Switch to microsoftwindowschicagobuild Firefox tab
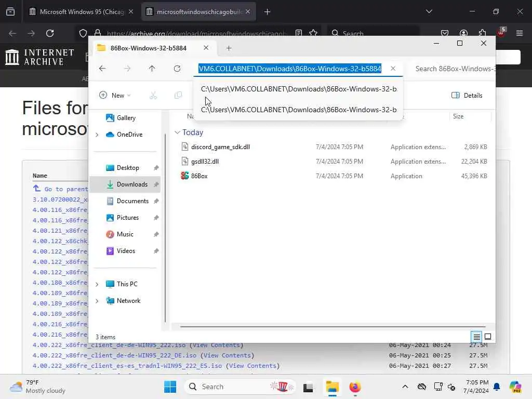This screenshot has height=399, width=532. click(x=199, y=12)
